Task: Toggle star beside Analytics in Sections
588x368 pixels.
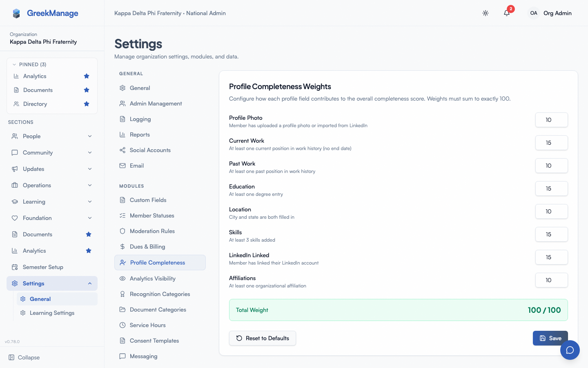Action: click(x=89, y=251)
